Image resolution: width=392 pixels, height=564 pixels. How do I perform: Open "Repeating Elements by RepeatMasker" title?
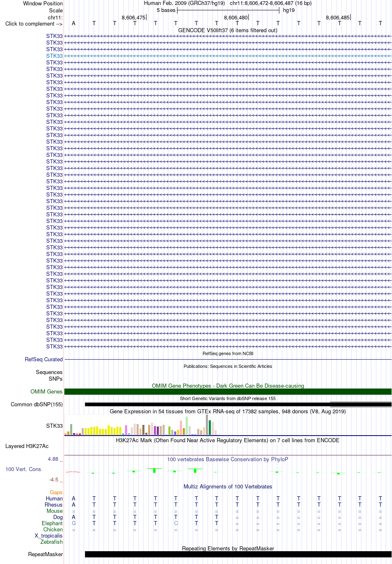pyautogui.click(x=228, y=548)
